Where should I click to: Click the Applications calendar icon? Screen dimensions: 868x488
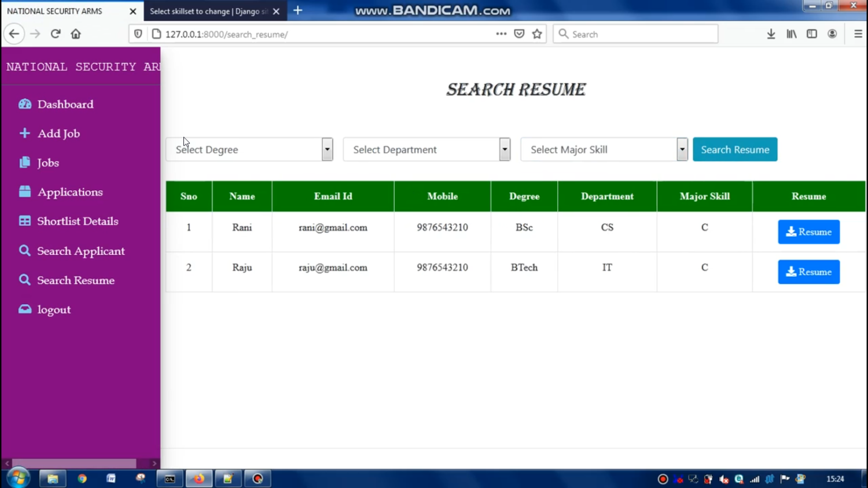click(x=25, y=192)
